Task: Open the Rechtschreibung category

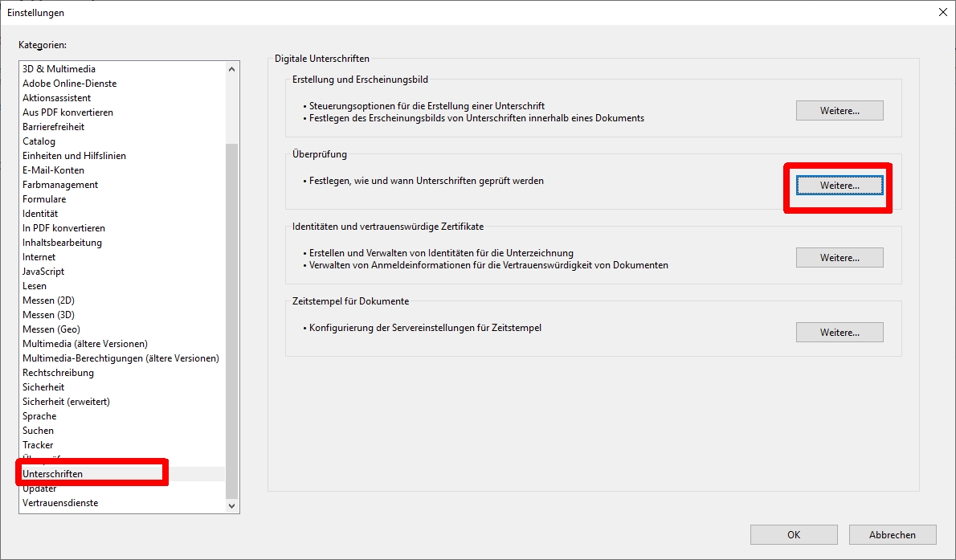Action: [x=58, y=373]
